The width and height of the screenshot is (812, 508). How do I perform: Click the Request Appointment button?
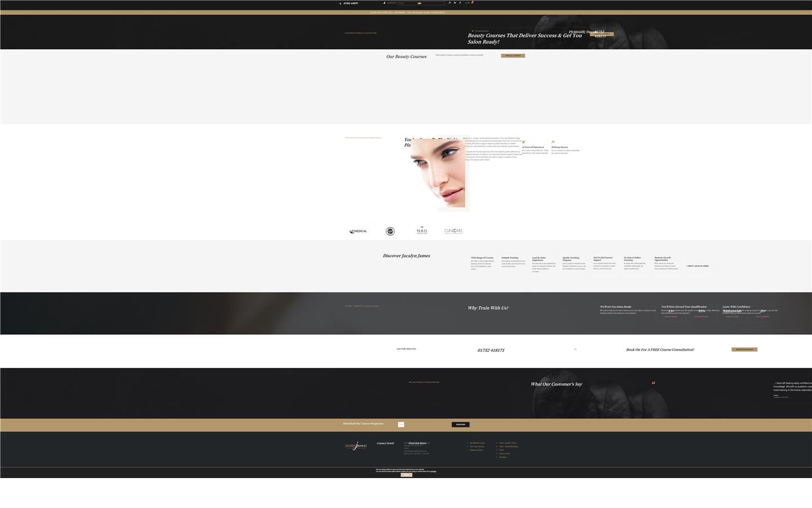click(744, 349)
